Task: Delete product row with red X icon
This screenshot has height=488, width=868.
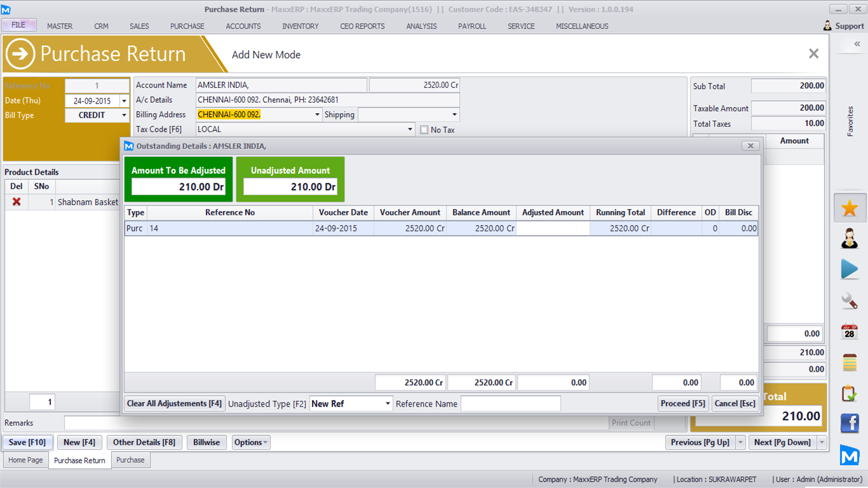Action: [x=17, y=202]
